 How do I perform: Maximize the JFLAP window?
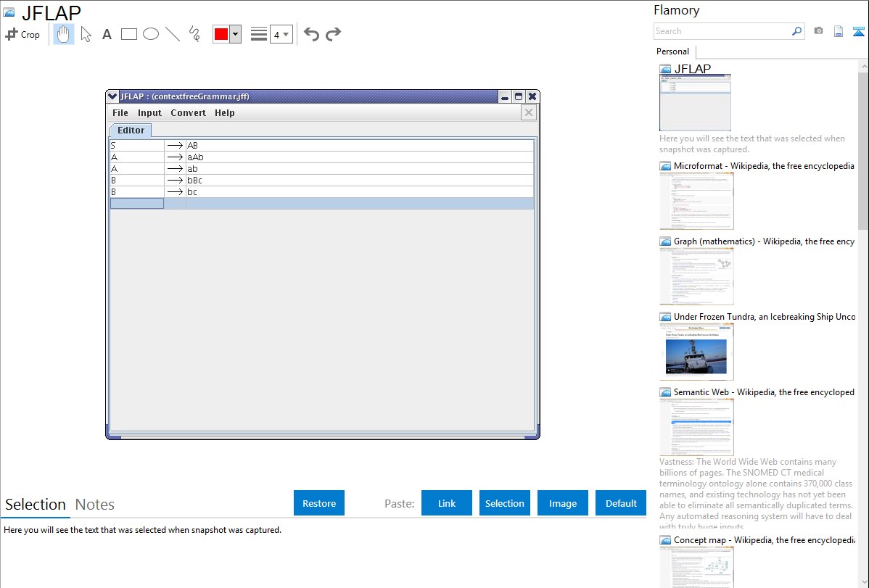519,96
